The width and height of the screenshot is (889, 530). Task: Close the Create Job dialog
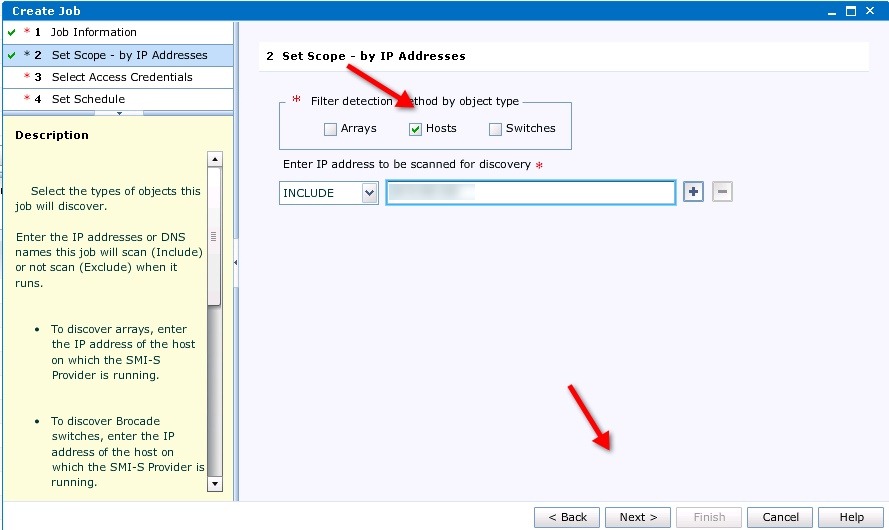(872, 11)
